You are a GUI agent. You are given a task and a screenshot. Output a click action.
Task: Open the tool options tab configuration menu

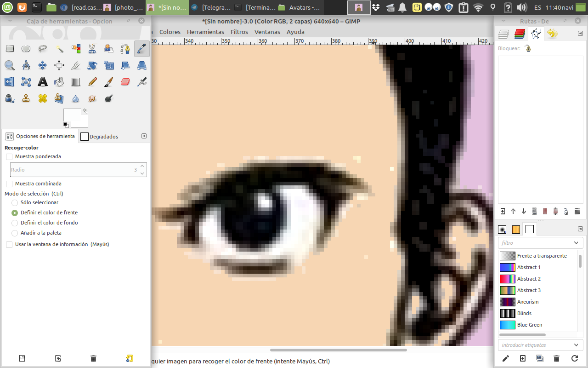tap(144, 136)
